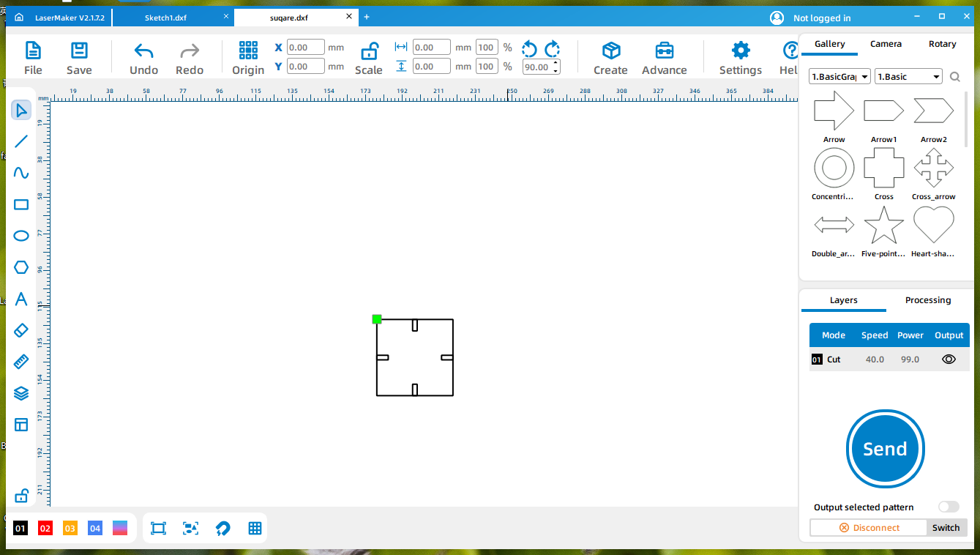
Task: Click the rotation angle field showing 90.00
Action: (x=538, y=67)
